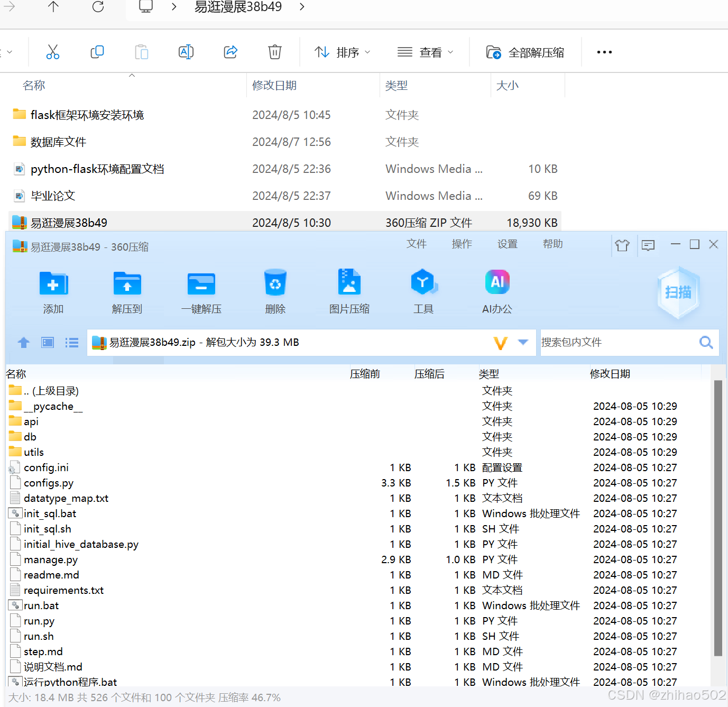
Task: Click the 解压到 extract to icon
Action: [127, 292]
